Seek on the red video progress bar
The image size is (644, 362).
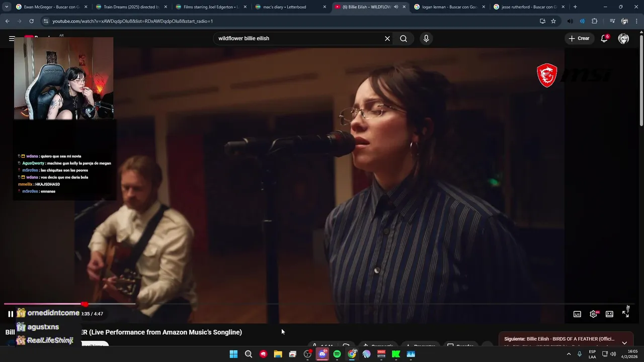(320, 304)
